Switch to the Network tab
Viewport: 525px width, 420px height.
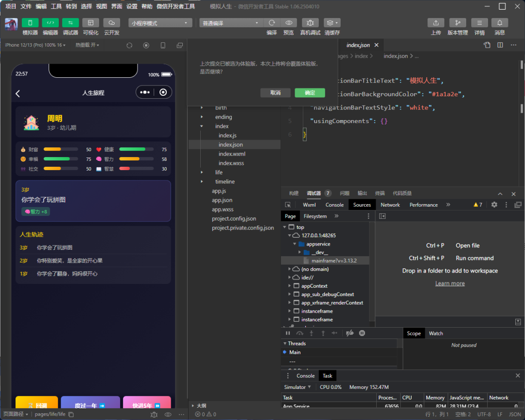[x=390, y=205]
